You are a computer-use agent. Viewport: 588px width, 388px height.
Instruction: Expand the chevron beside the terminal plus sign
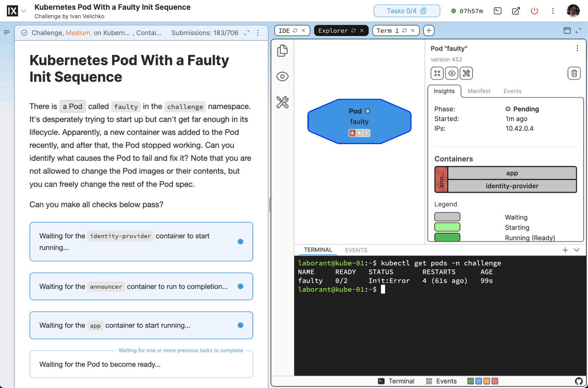[577, 250]
